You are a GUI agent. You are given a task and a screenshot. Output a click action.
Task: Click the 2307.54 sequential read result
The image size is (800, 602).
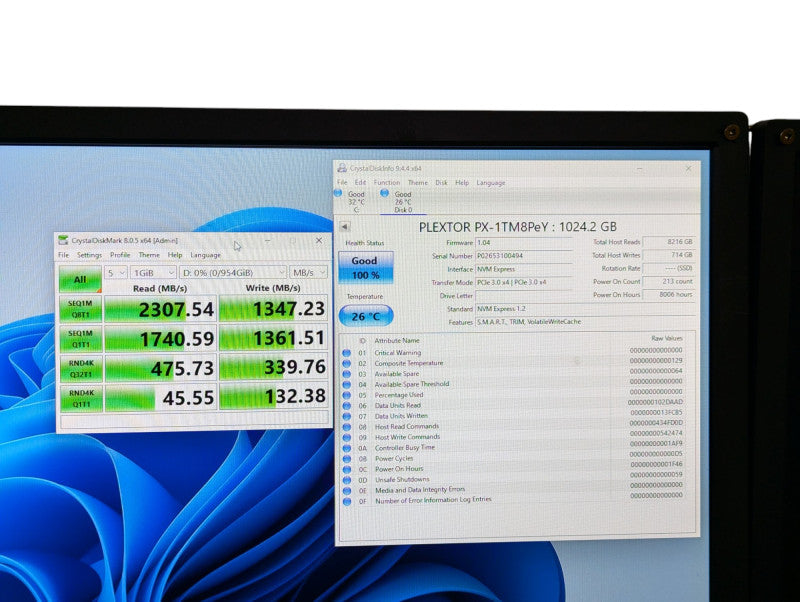pos(160,309)
